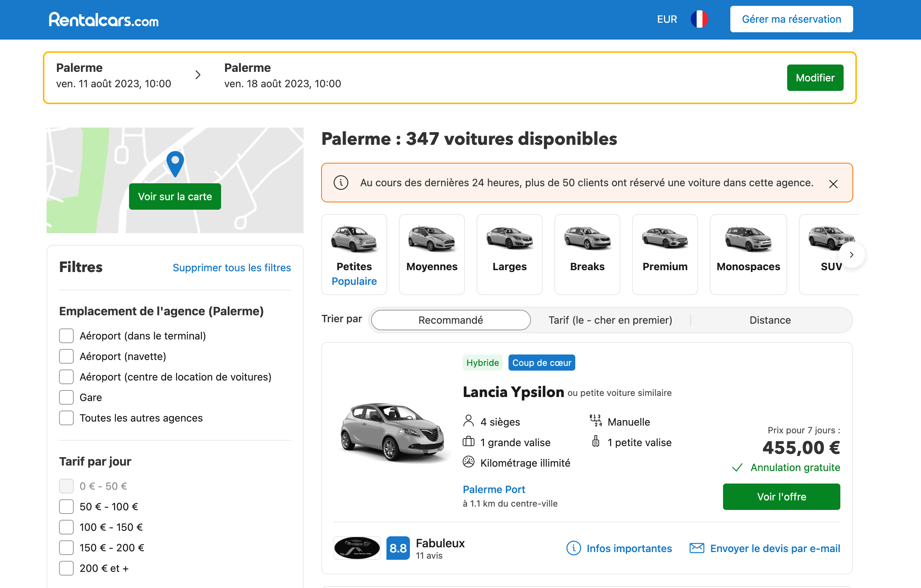
Task: Sort by Tarif (le - cher en premier)
Action: (x=610, y=320)
